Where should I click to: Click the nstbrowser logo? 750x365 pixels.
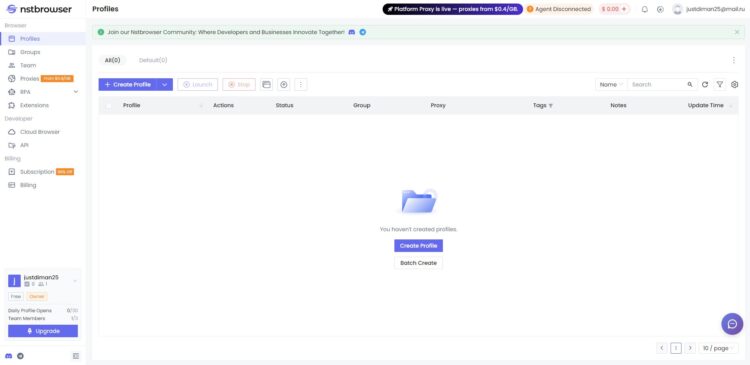[39, 9]
